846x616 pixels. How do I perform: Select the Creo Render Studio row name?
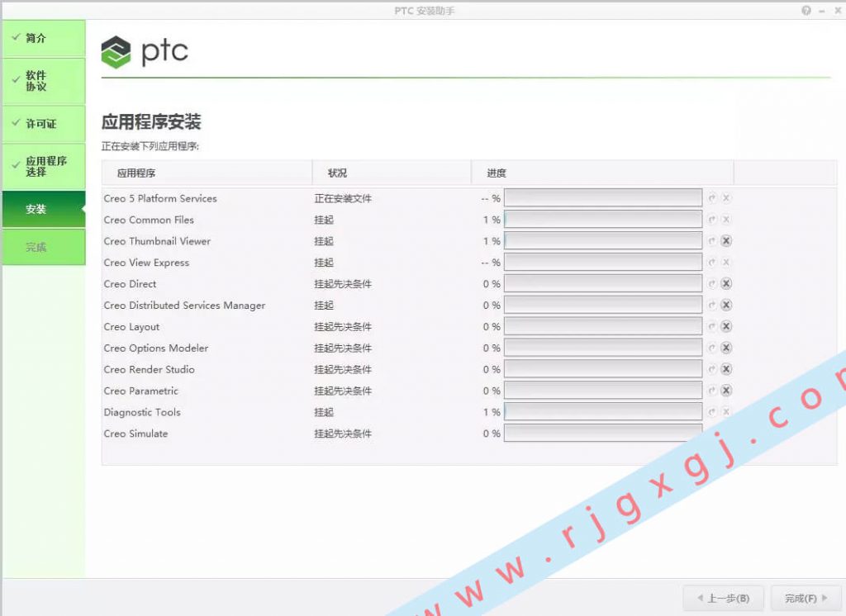click(x=150, y=369)
